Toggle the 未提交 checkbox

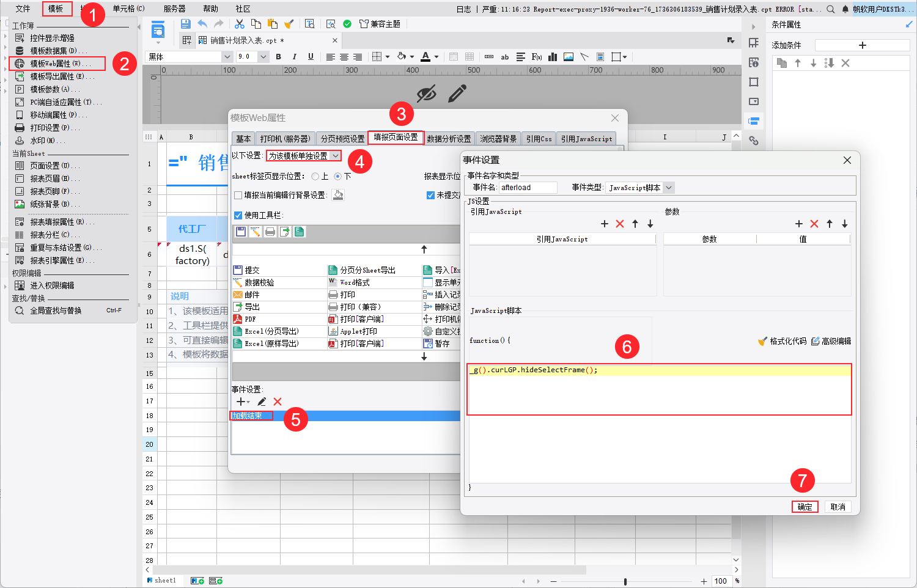(430, 195)
